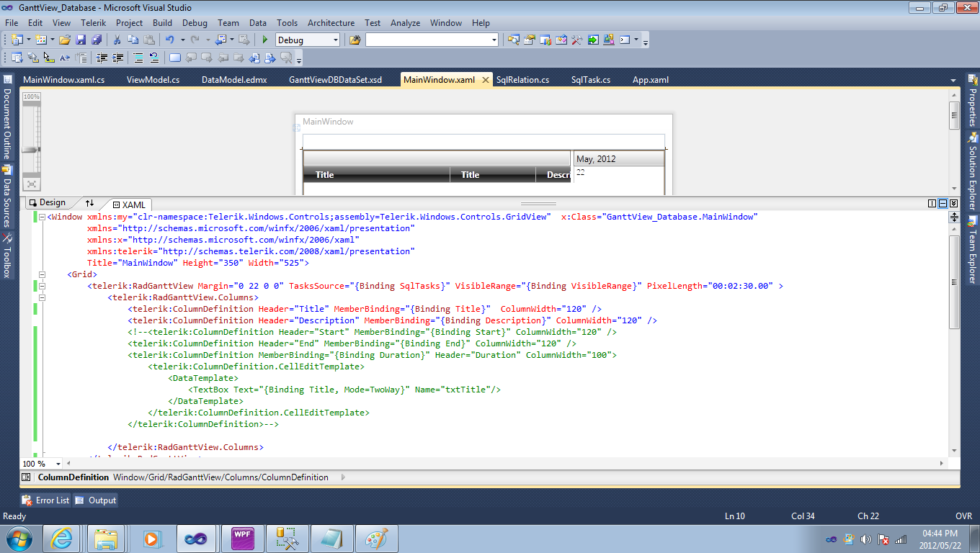Open Windows Explorer from the taskbar
This screenshot has height=553, width=980.
coord(107,538)
